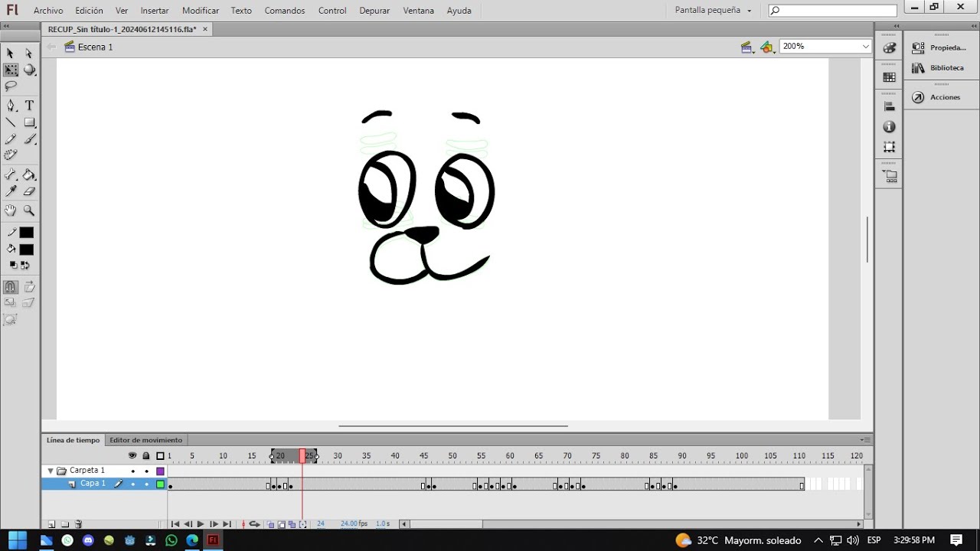Open the Align panel icon
980x551 pixels.
tap(889, 107)
